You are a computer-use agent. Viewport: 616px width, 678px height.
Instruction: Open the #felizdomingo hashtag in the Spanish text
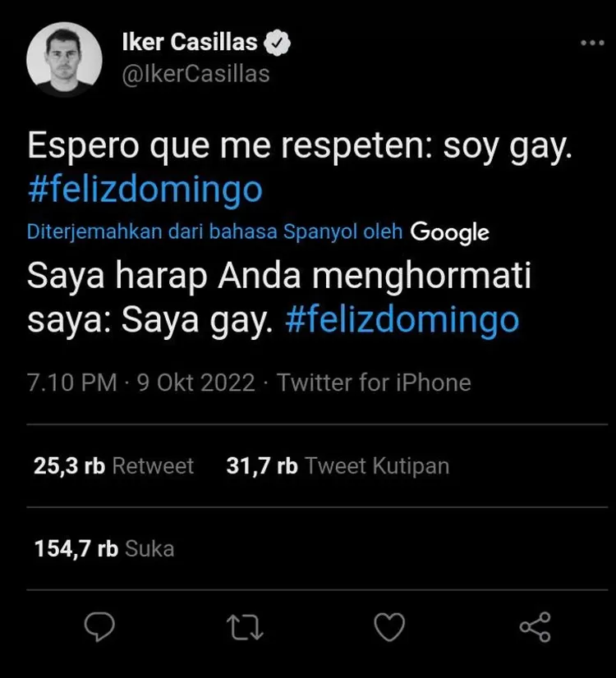click(x=144, y=188)
